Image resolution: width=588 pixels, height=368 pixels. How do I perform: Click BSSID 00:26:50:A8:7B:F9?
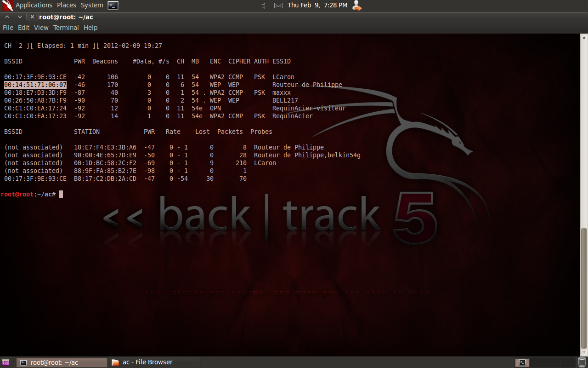[x=35, y=100]
